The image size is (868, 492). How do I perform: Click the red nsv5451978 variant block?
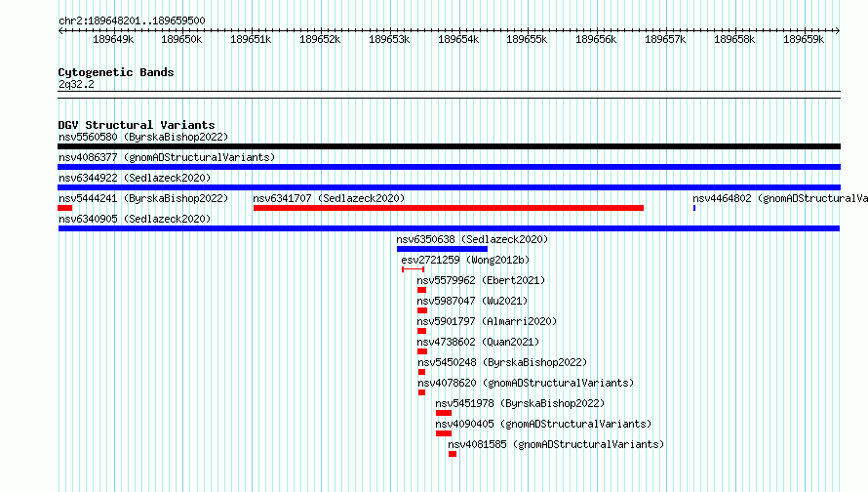[444, 413]
